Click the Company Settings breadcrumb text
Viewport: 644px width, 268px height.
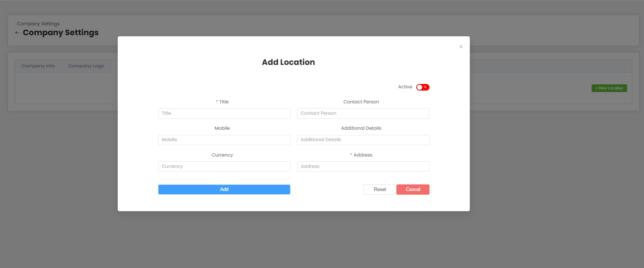(38, 24)
